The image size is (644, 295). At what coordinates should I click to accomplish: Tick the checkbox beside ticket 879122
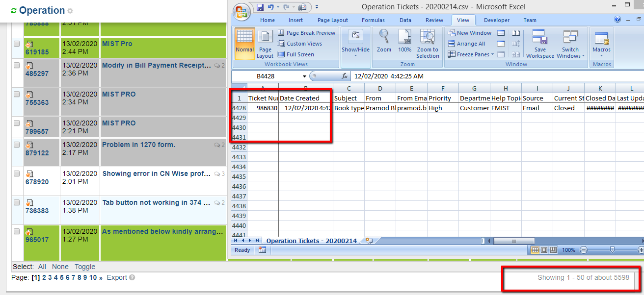click(x=17, y=145)
